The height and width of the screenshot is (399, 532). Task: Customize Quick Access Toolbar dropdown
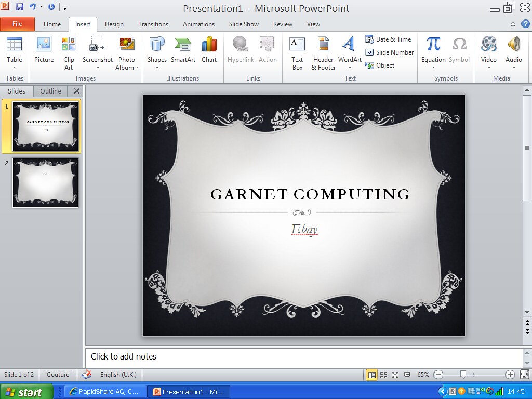click(64, 7)
